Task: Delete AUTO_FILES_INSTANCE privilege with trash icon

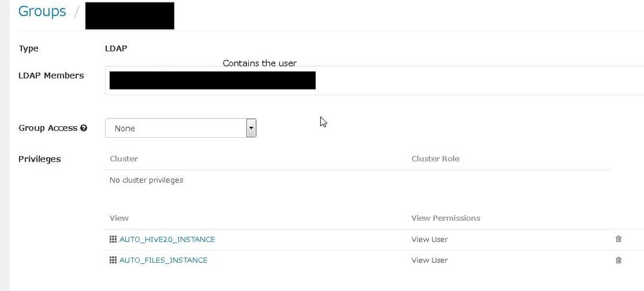Action: (x=619, y=260)
